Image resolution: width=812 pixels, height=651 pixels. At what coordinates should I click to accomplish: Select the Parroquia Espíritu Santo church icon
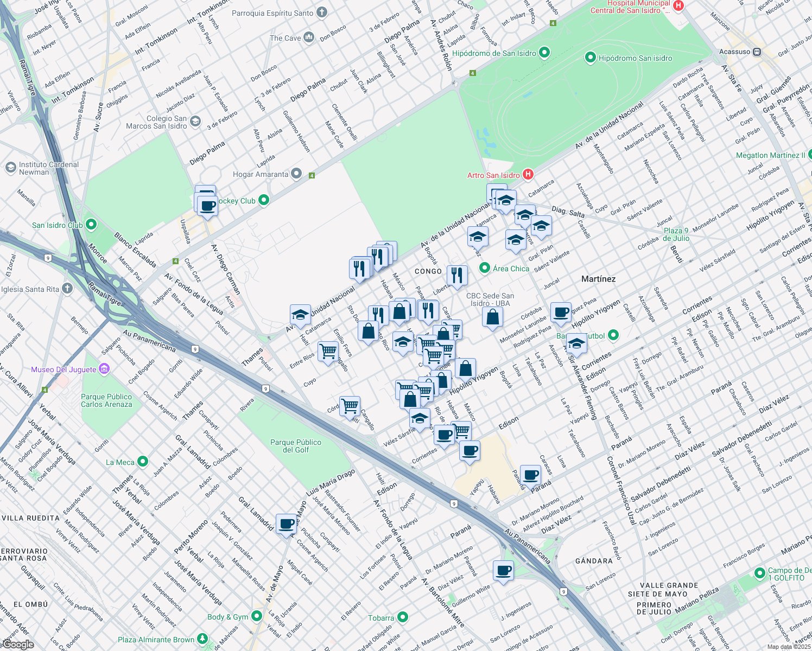coord(322,12)
